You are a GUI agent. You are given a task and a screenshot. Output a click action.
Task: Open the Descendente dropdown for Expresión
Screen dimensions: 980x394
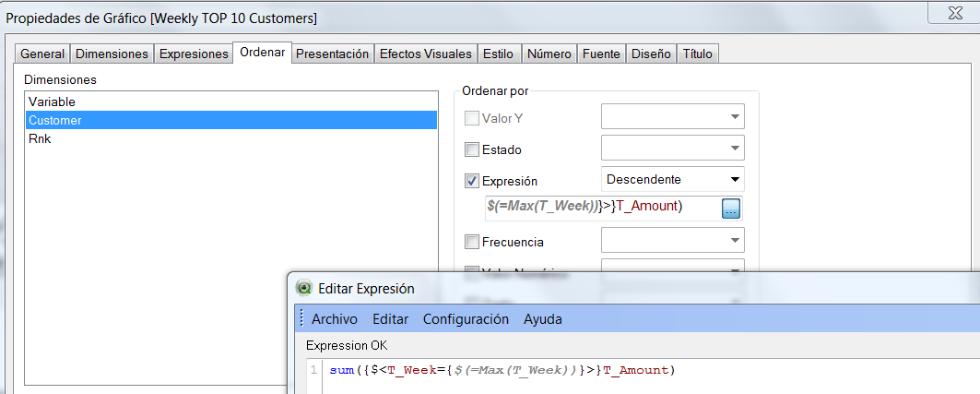(672, 179)
